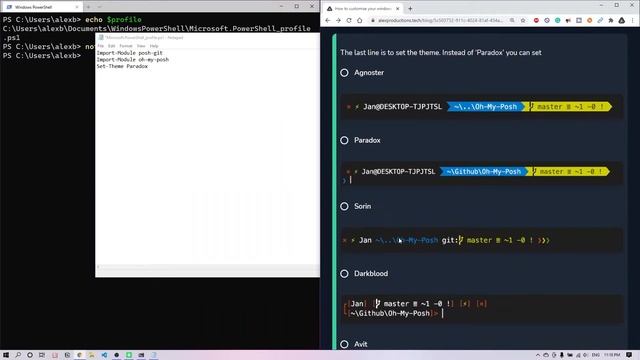
Task: Close the 'How to customize' browser tab
Action: pos(398,9)
